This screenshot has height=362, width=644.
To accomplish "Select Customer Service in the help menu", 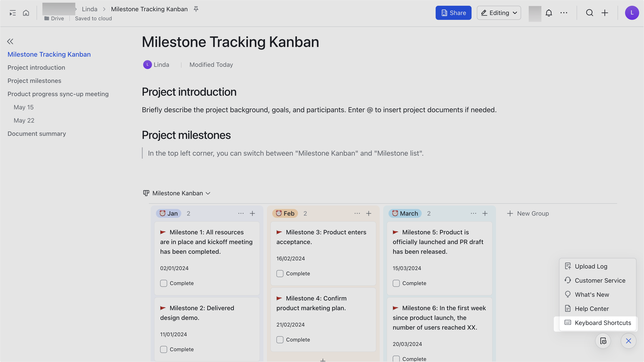I will click(598, 280).
